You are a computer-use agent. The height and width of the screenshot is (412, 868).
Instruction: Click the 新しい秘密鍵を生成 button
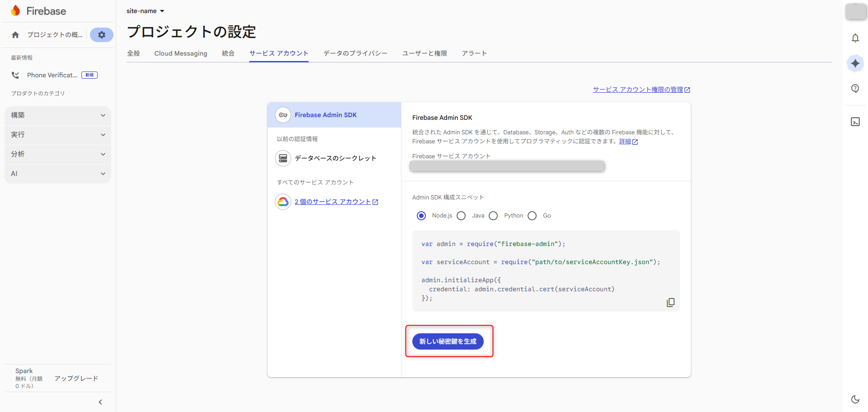tap(448, 341)
